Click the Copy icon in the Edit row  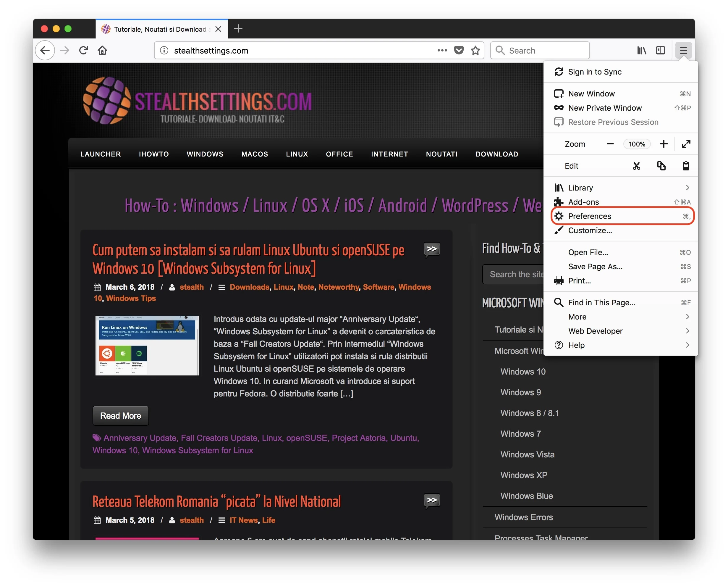tap(661, 166)
